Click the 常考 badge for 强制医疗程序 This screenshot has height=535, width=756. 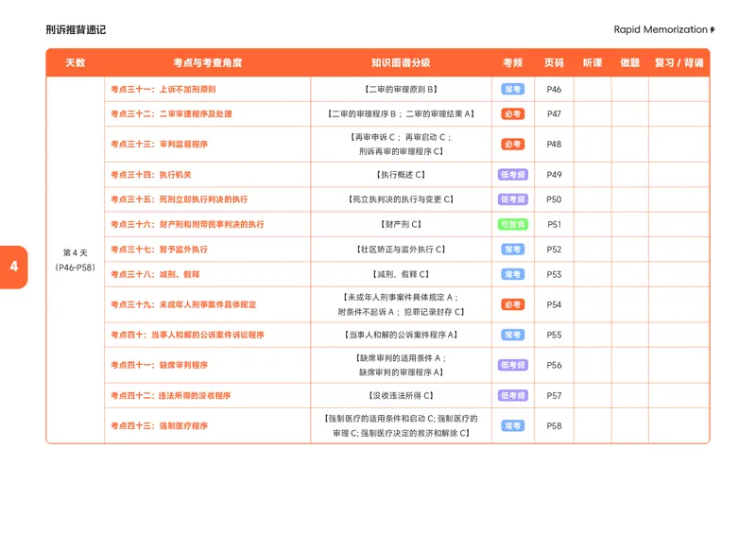tap(512, 426)
